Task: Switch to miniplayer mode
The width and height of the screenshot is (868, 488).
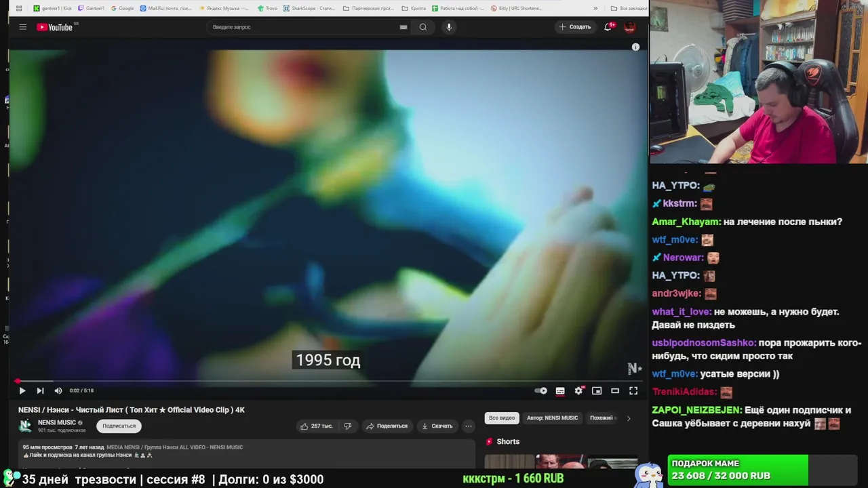Action: (597, 390)
